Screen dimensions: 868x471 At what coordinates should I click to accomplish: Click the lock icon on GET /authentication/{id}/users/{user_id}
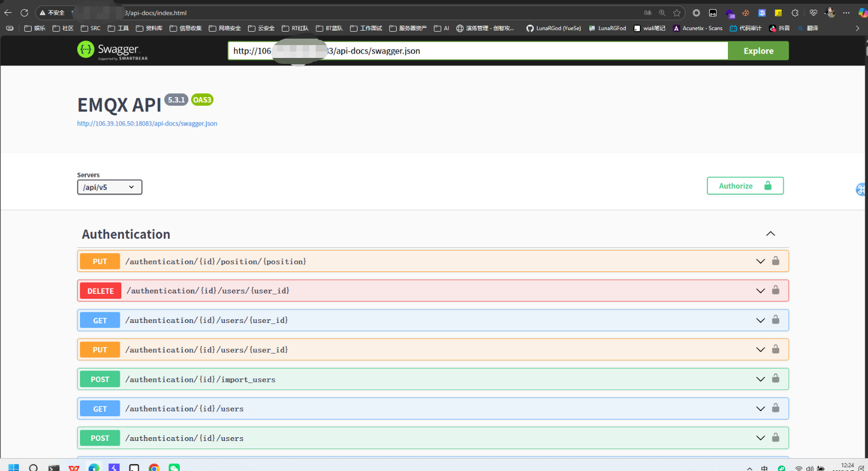click(x=776, y=320)
